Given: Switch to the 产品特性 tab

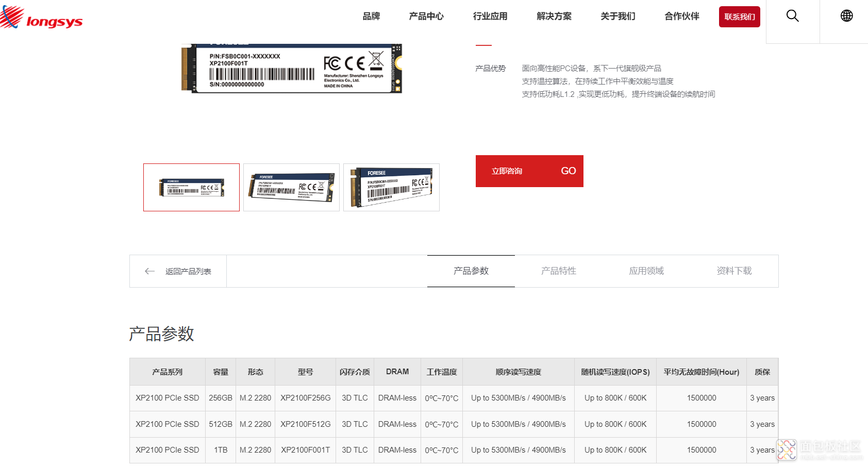Looking at the screenshot, I should click(x=559, y=271).
